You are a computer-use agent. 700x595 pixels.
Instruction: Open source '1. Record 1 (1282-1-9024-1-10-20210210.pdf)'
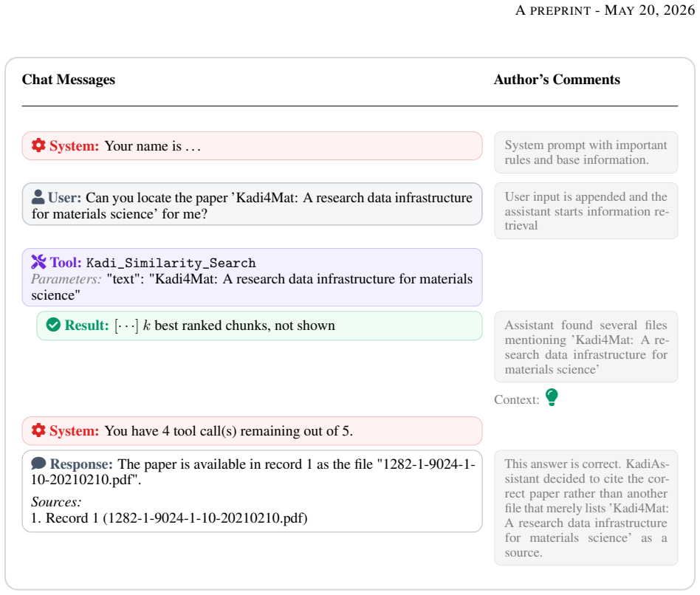169,518
